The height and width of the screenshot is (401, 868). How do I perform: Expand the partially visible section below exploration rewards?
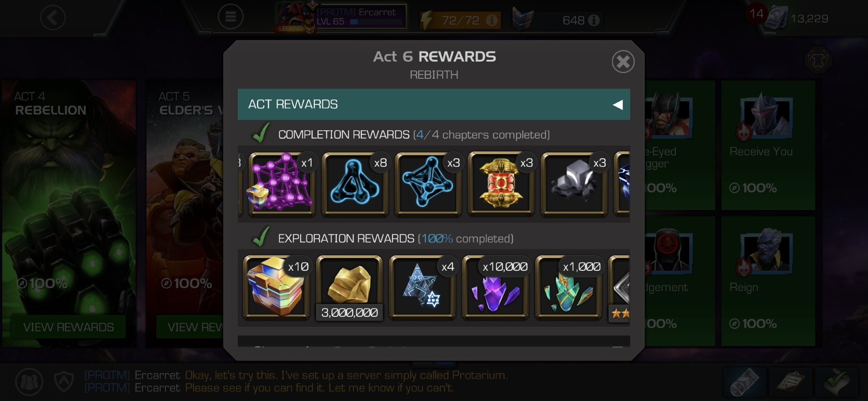[434, 342]
